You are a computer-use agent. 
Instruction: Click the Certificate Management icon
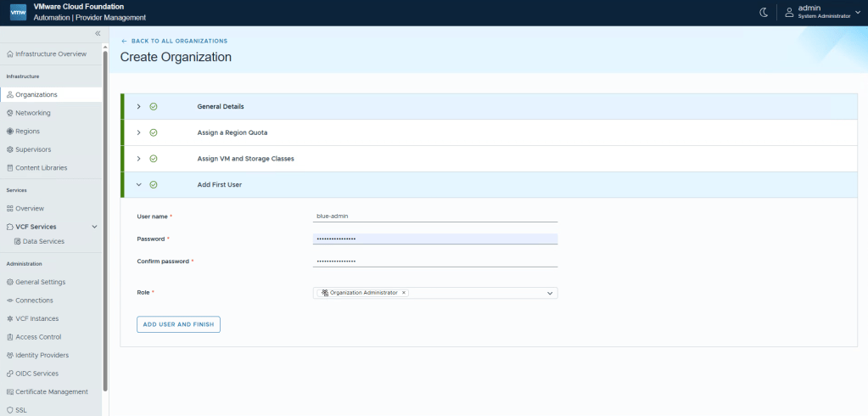point(10,391)
